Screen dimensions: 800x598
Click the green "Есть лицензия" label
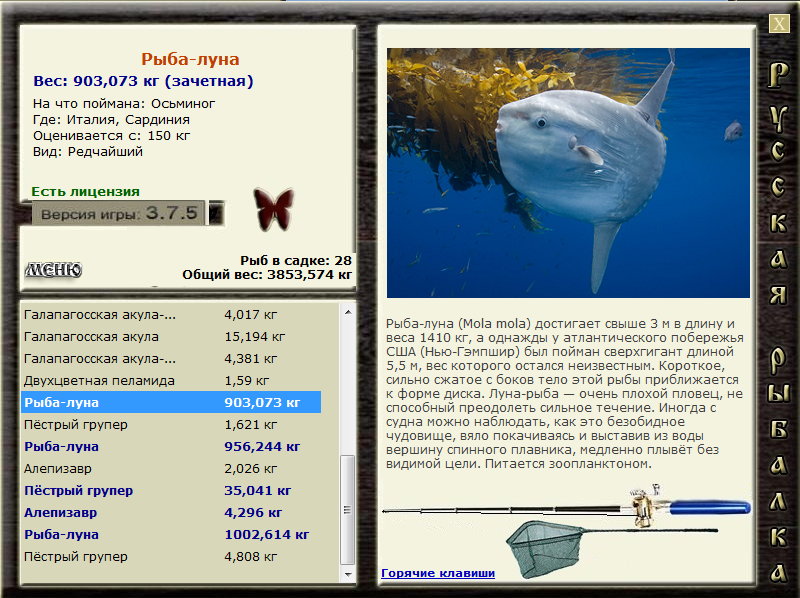click(x=86, y=191)
